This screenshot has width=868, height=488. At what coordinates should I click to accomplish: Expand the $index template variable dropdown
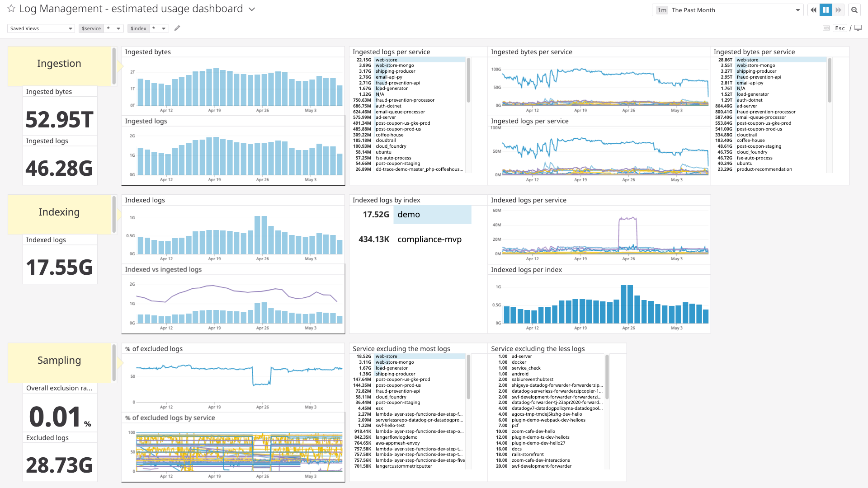point(148,28)
